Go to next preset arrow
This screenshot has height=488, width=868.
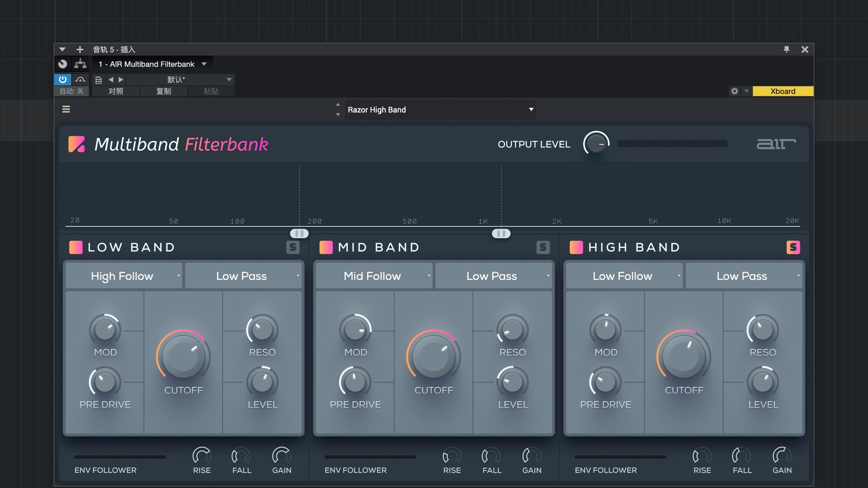[121, 80]
